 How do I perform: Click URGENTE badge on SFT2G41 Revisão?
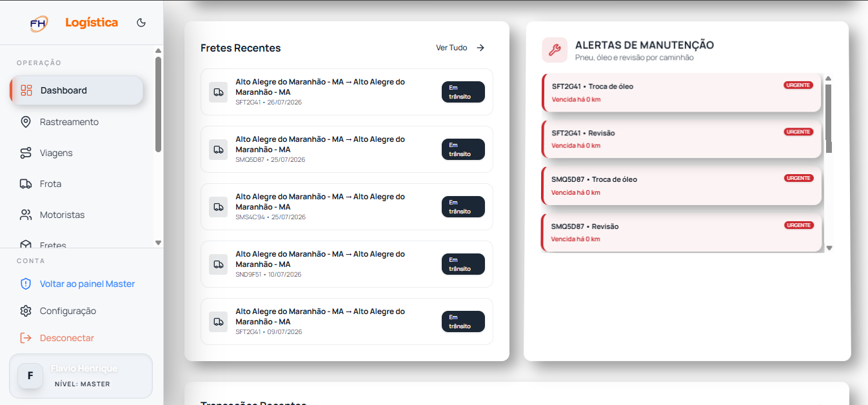(798, 132)
